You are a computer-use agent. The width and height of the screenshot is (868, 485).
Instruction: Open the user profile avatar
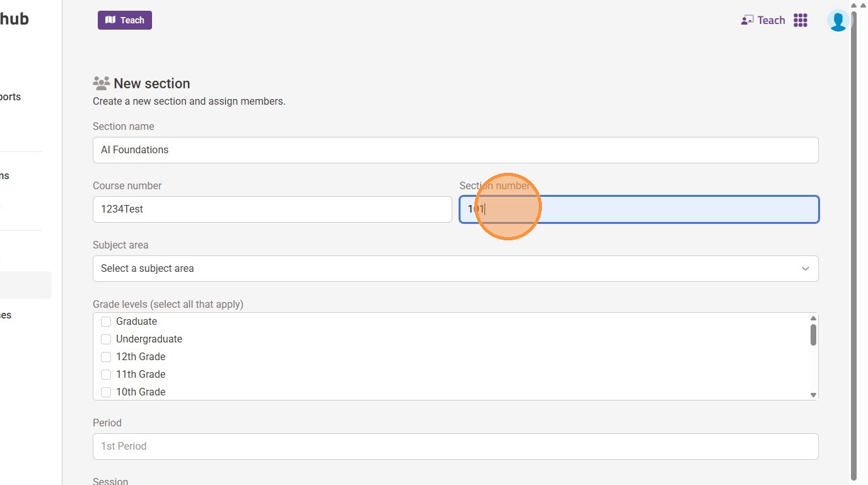click(838, 21)
